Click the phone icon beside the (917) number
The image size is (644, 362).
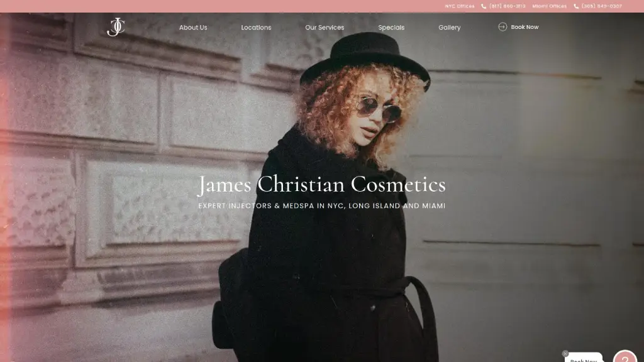484,6
